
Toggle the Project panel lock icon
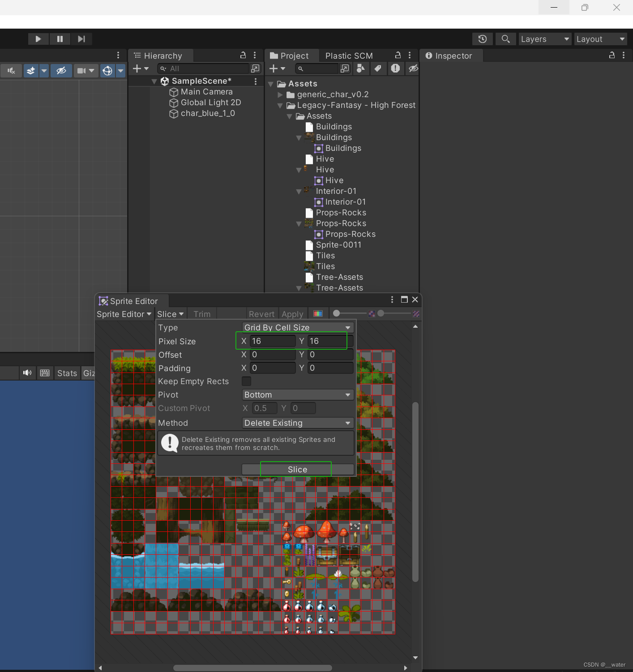coord(398,55)
